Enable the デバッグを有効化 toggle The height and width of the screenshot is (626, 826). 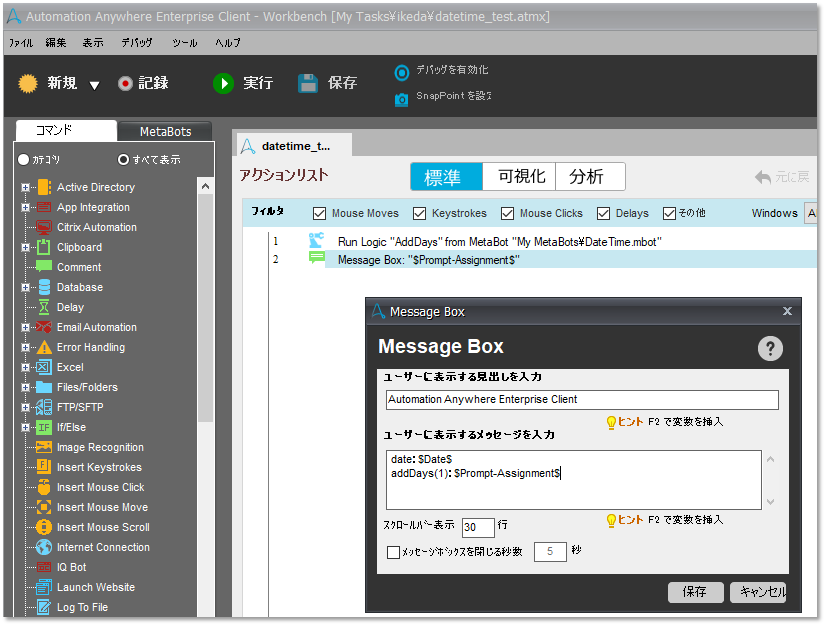coord(401,73)
